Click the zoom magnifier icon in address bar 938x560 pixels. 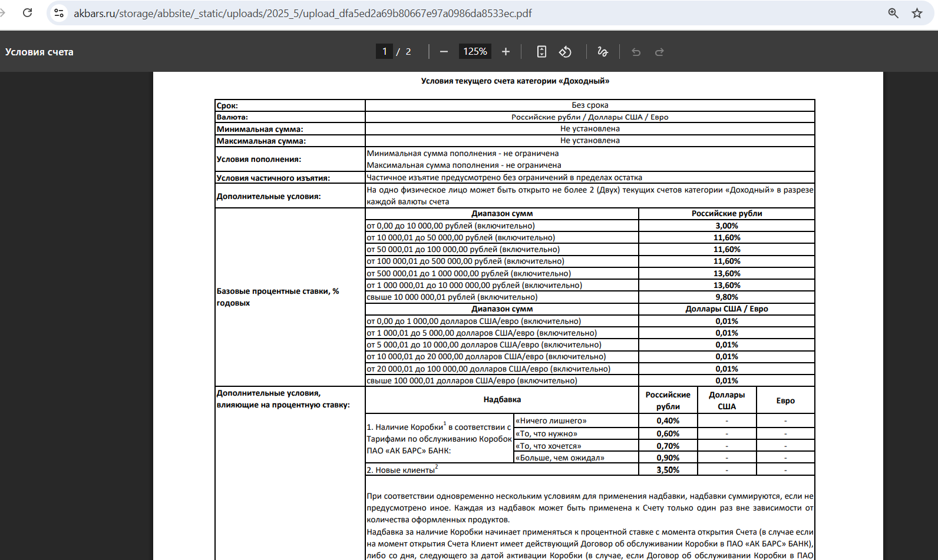click(893, 13)
